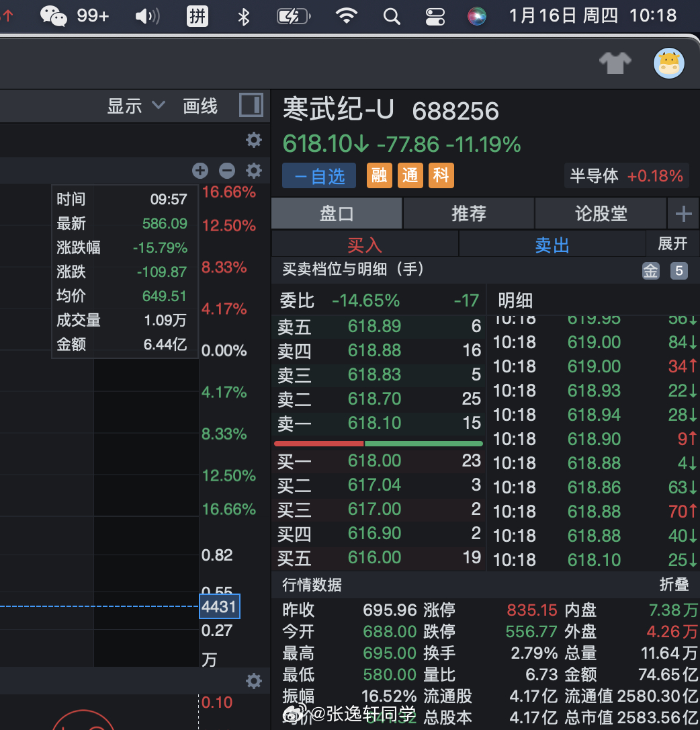Click trade detail row with volume 70
This screenshot has width=700, height=730.
[595, 511]
